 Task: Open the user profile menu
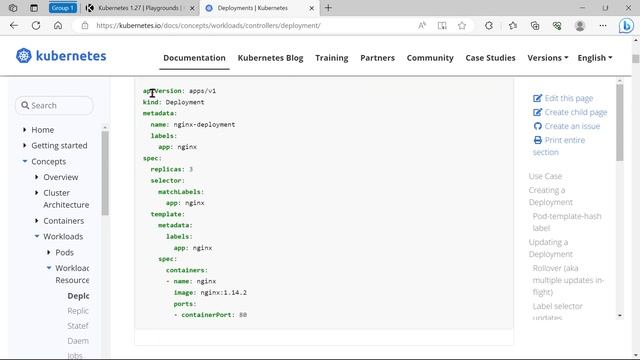point(580,25)
